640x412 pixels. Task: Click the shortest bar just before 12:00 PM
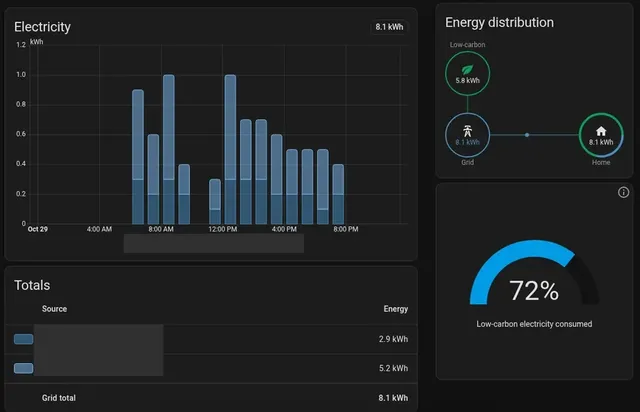click(x=215, y=201)
